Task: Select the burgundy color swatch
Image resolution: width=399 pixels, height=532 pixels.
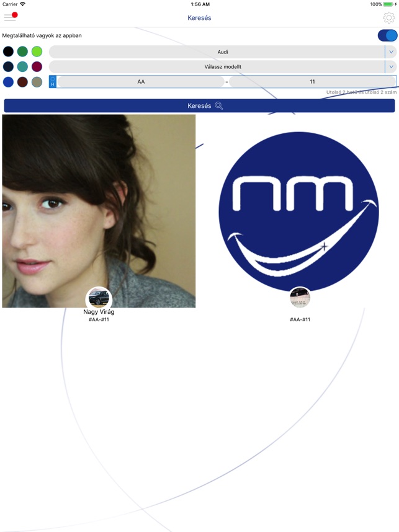Action: (37, 66)
